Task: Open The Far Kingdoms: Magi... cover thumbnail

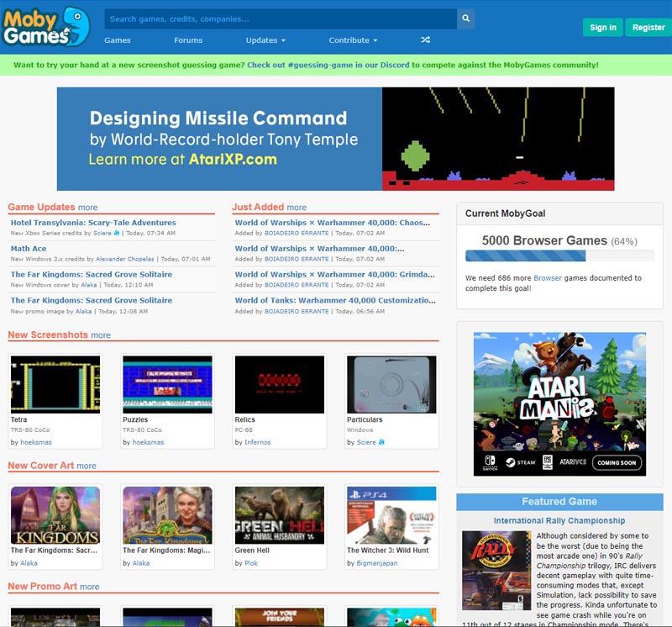Action: tap(167, 515)
